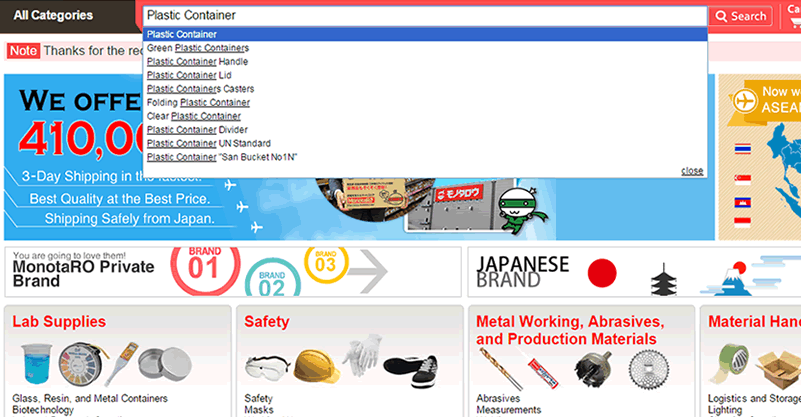Choose 'Plastic Container UN Standard' suggestion
Image resolution: width=801 pixels, height=417 pixels.
[208, 144]
